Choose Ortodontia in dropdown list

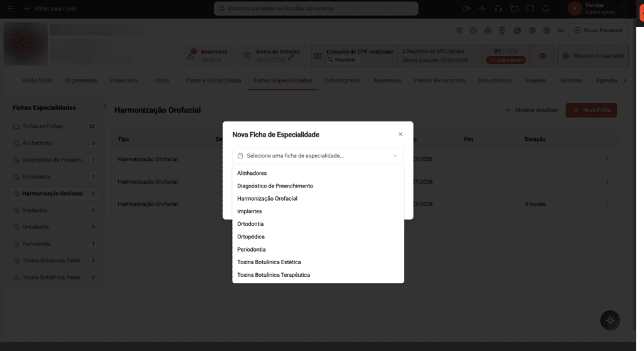click(x=318, y=224)
